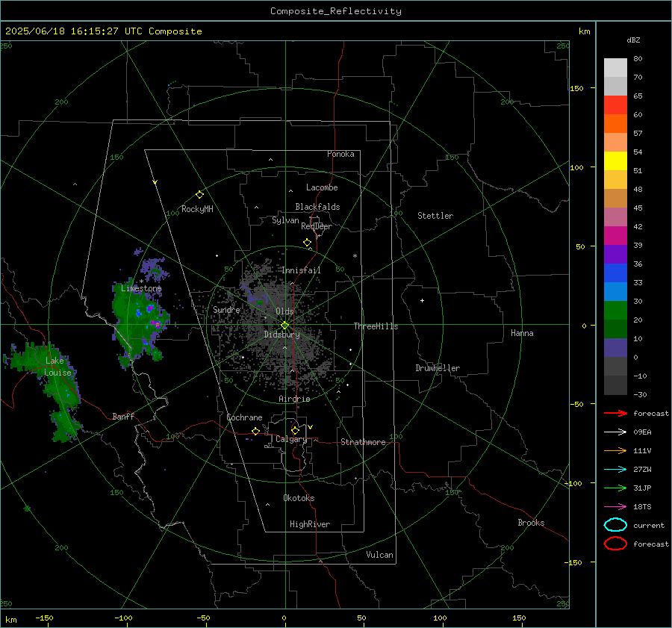Click the white plus marker west of Hanna
The height and width of the screenshot is (628, 672).
[422, 300]
